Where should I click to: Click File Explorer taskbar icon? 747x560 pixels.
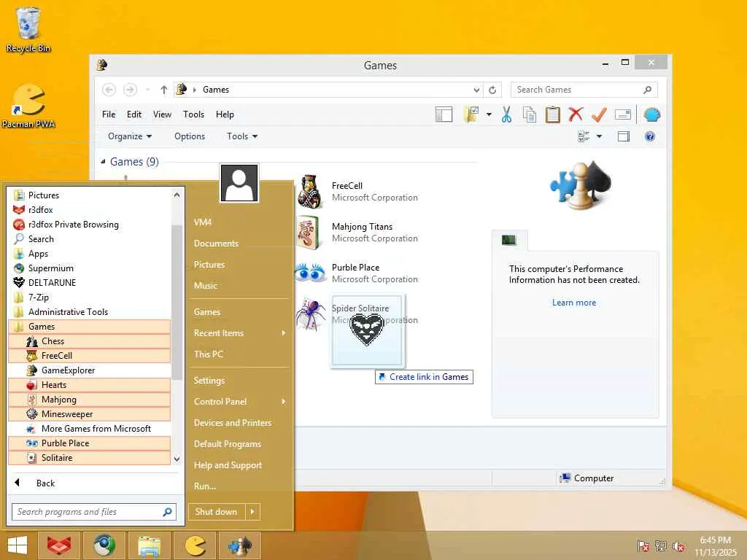(x=149, y=545)
